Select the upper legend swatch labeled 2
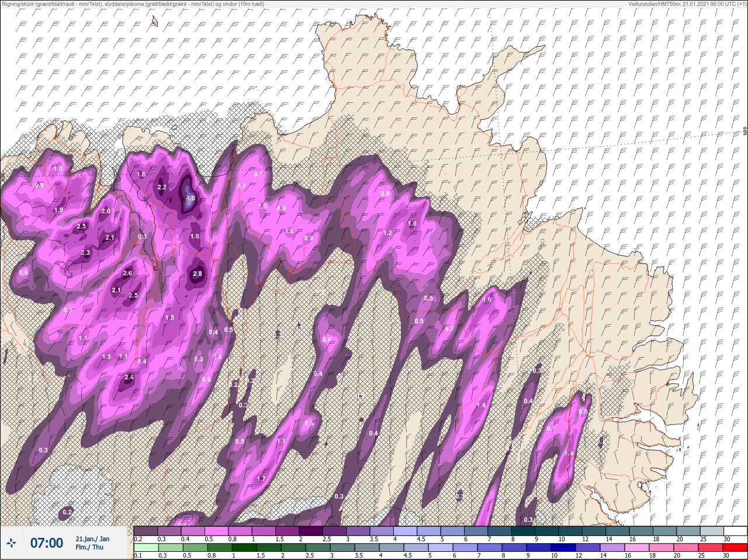 coord(311,531)
